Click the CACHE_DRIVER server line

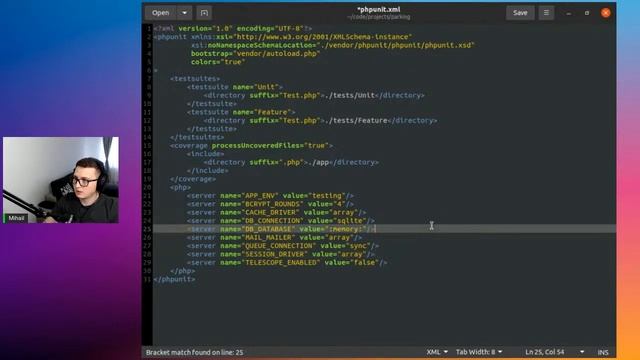click(x=277, y=213)
